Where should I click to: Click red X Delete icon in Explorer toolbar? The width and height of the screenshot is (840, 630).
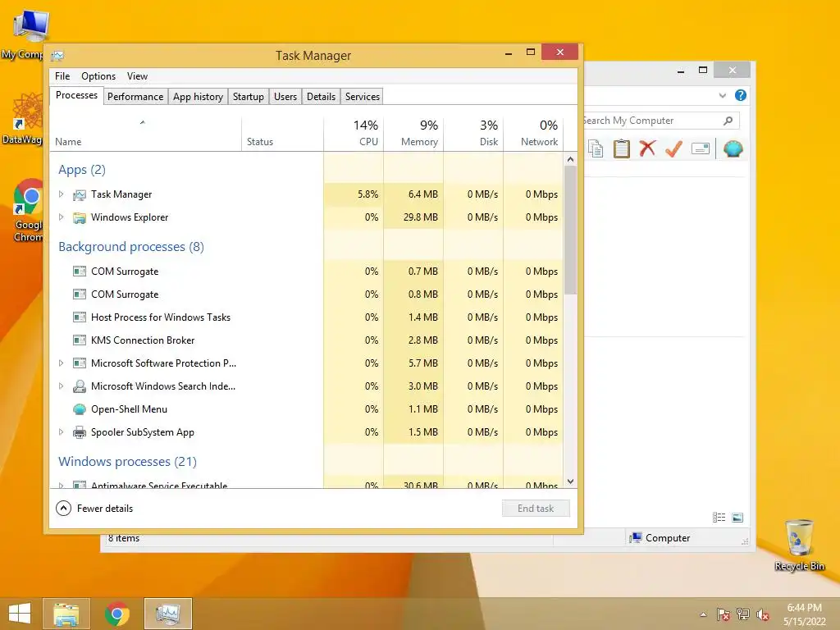(647, 148)
